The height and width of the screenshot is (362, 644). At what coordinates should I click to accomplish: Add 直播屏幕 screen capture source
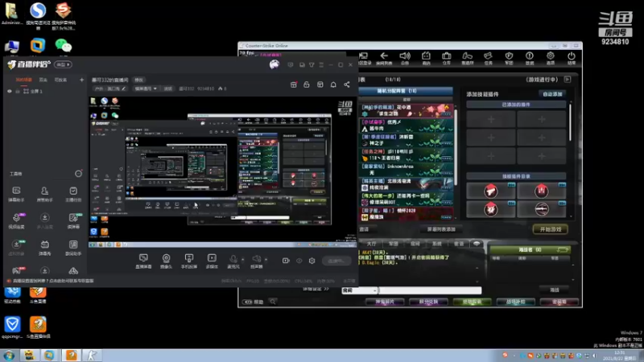point(143,261)
